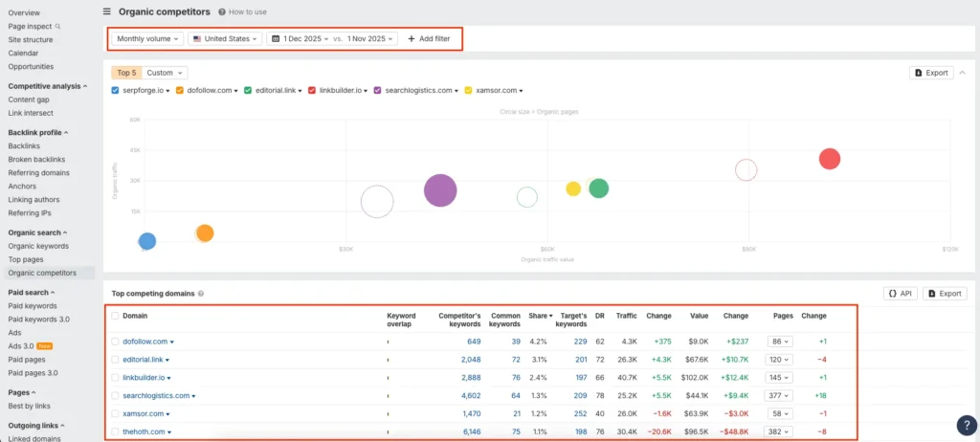Click the How to use help icon
Screen dimensions: 980x442
tap(222, 12)
